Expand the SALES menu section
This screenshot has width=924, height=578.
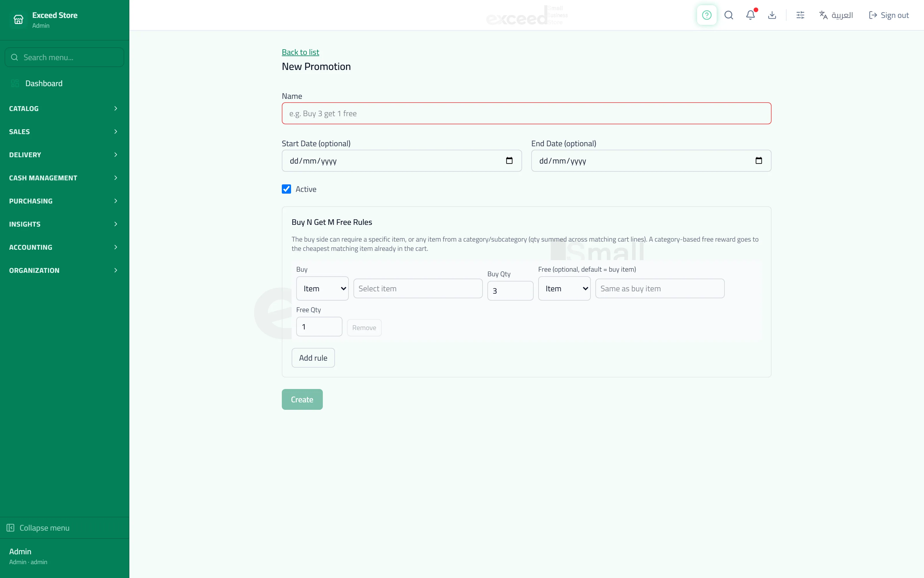(x=64, y=131)
